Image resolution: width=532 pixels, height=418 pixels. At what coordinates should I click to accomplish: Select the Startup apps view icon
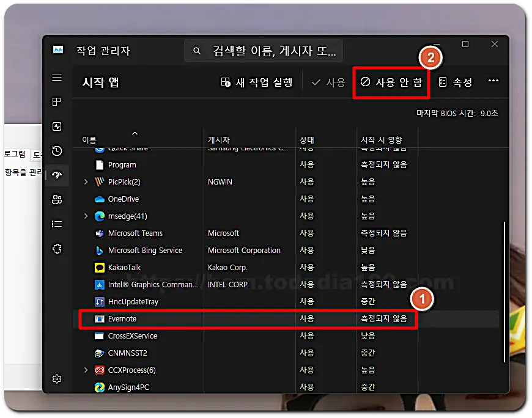57,175
